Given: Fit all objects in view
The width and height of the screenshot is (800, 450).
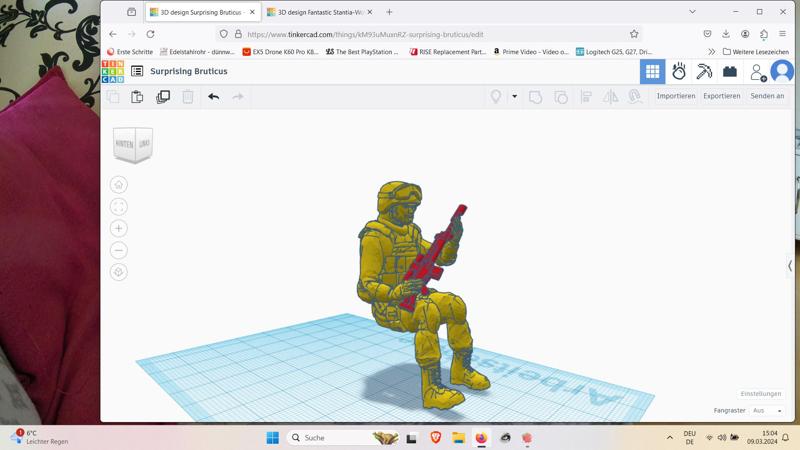Looking at the screenshot, I should (119, 207).
